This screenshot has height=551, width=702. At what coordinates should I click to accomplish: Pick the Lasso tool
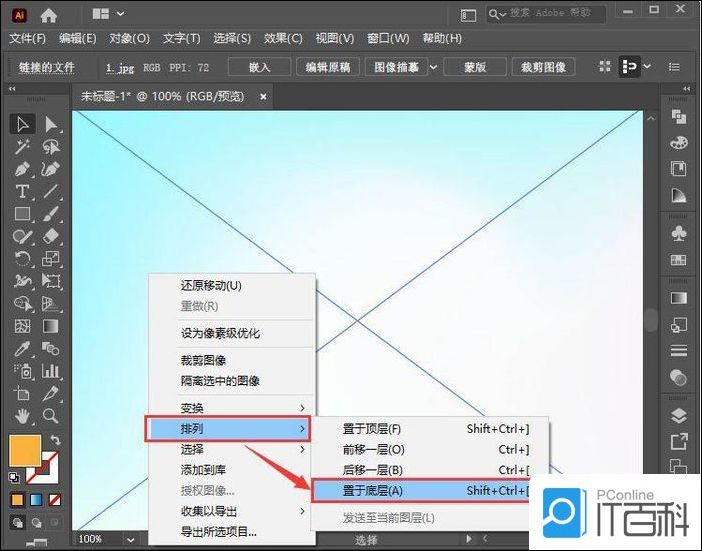(51, 147)
